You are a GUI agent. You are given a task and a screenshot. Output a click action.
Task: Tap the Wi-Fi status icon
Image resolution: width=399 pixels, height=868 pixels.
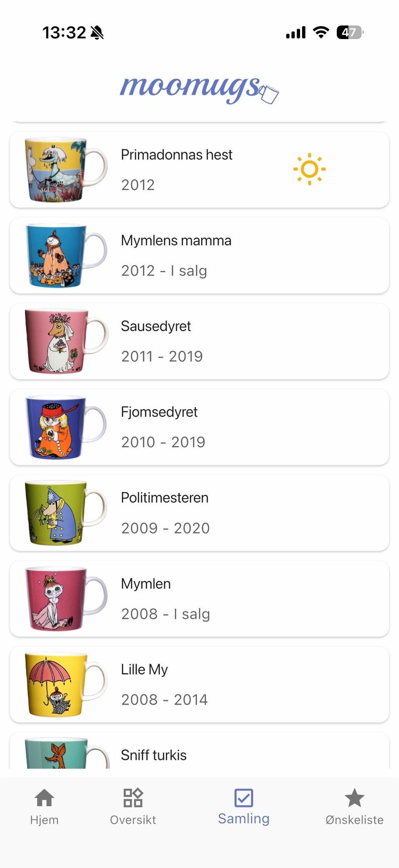click(321, 32)
